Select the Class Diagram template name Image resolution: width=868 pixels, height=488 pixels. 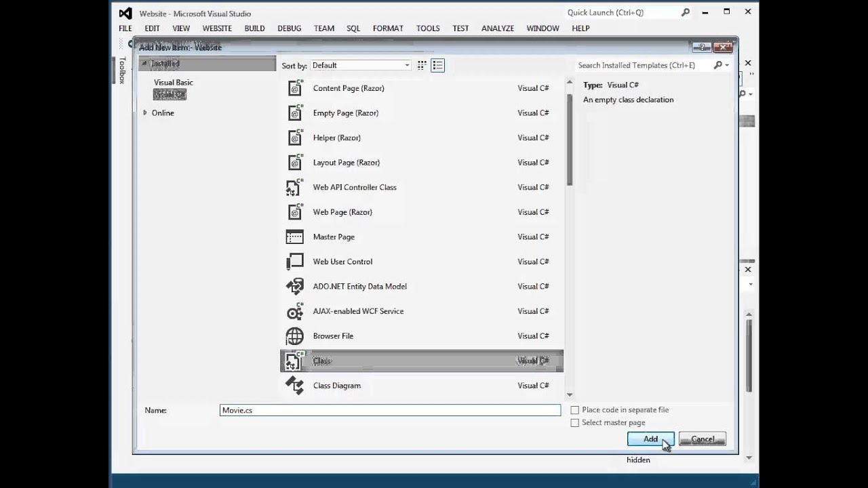[337, 385]
